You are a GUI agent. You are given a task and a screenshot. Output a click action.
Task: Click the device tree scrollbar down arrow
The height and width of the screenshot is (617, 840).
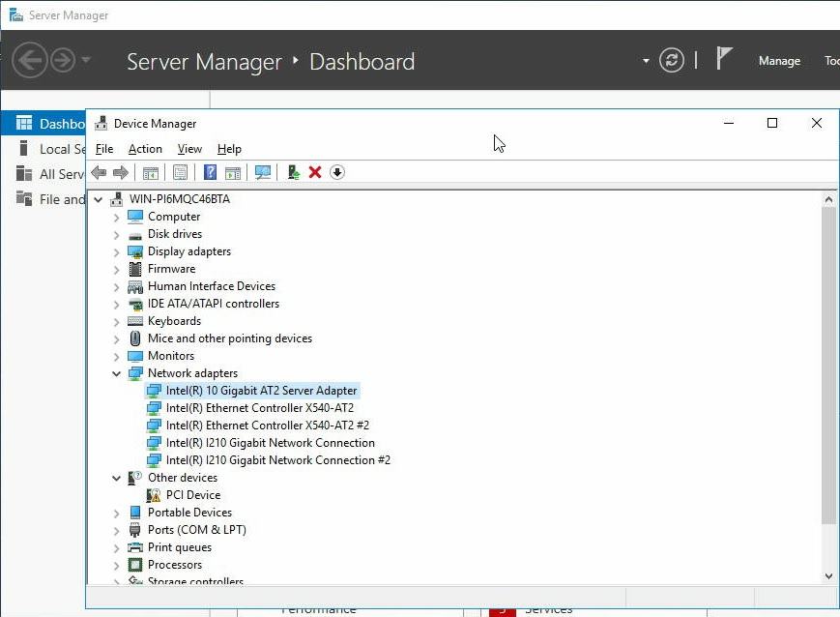828,576
